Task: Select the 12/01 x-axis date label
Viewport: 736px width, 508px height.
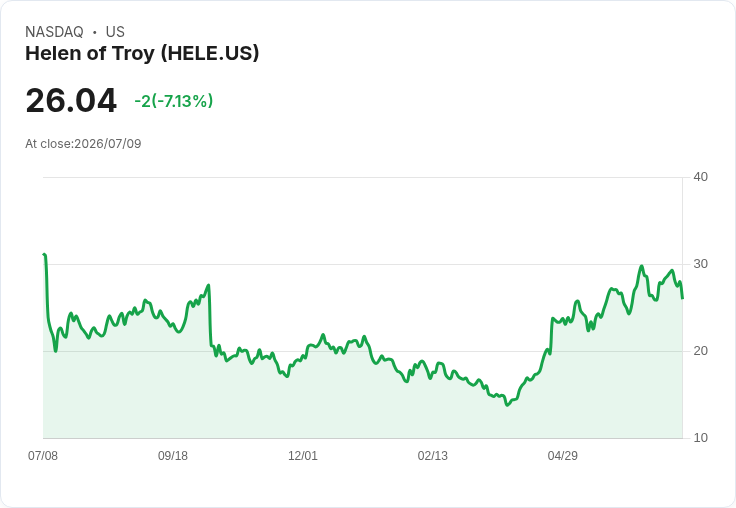Action: click(303, 455)
